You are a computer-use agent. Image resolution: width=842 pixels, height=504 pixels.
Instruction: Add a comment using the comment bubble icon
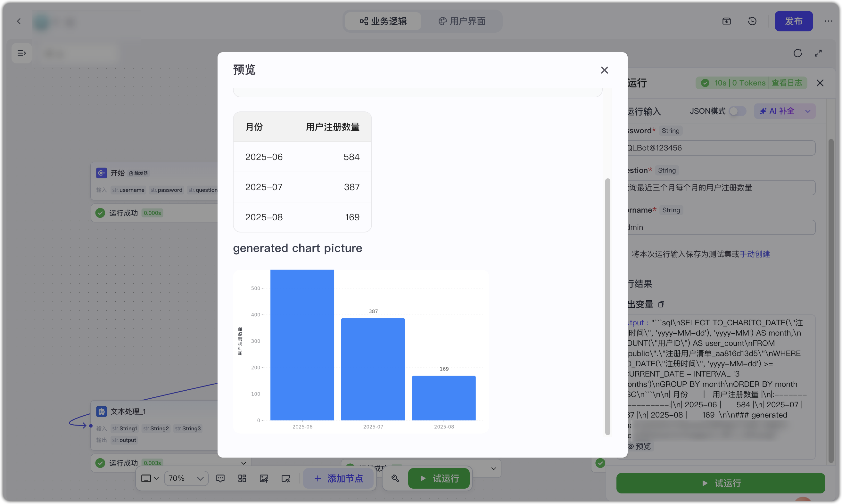[220, 478]
